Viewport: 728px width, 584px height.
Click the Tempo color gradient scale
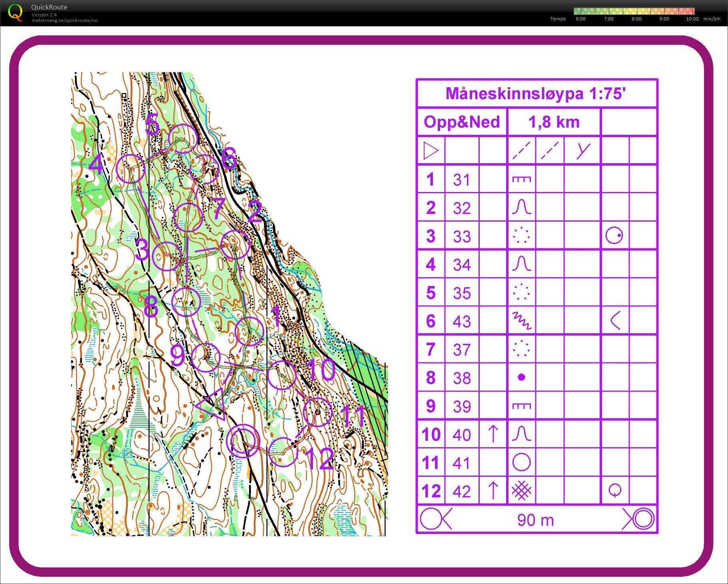click(634, 11)
